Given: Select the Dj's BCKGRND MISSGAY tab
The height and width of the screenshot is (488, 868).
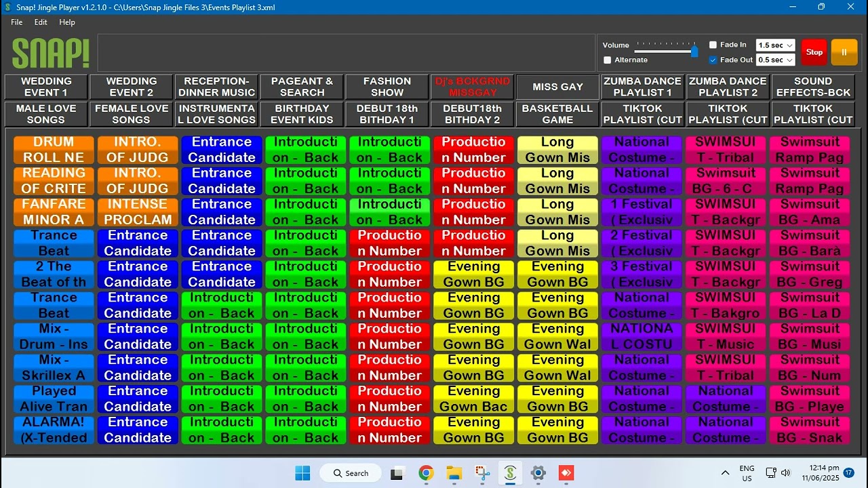Looking at the screenshot, I should [x=473, y=87].
